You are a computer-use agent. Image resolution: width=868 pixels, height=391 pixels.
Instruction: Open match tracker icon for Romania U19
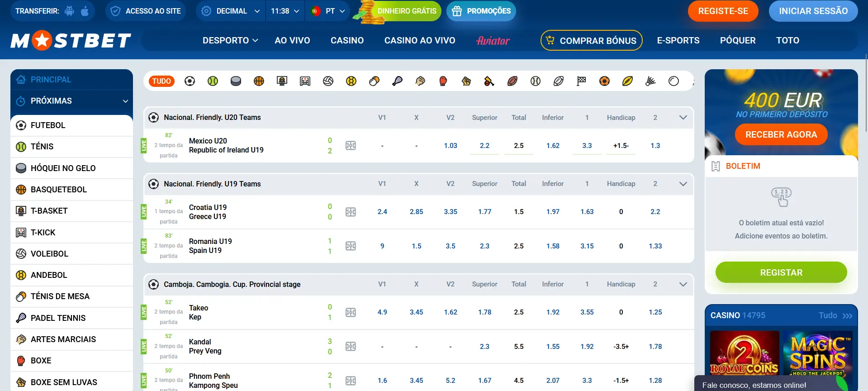click(x=351, y=246)
